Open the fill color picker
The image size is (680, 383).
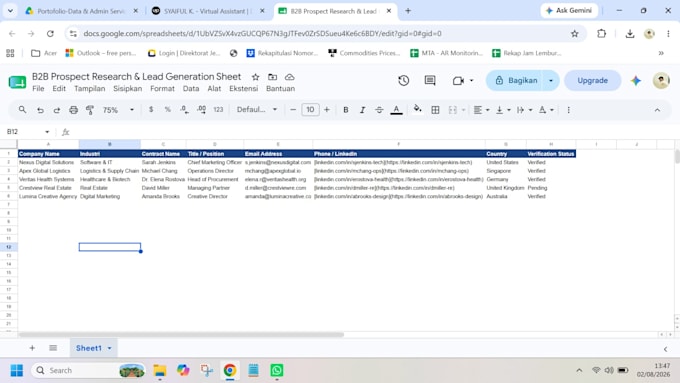[417, 109]
